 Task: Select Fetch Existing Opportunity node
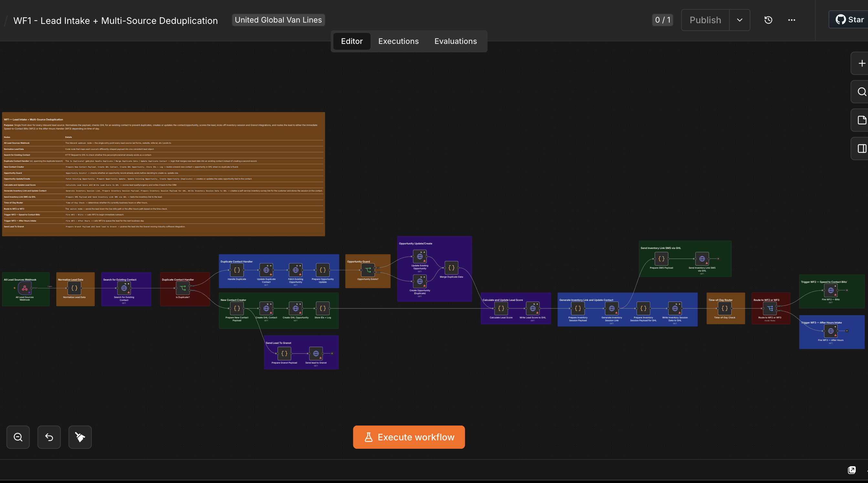295,270
